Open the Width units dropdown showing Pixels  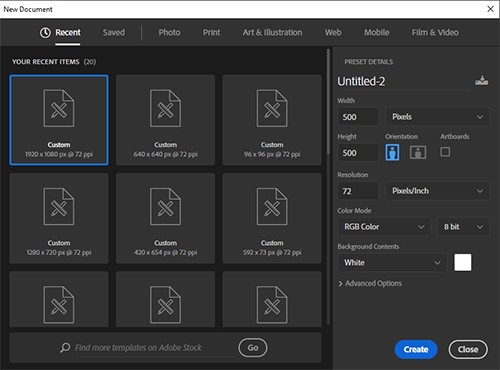tap(437, 117)
